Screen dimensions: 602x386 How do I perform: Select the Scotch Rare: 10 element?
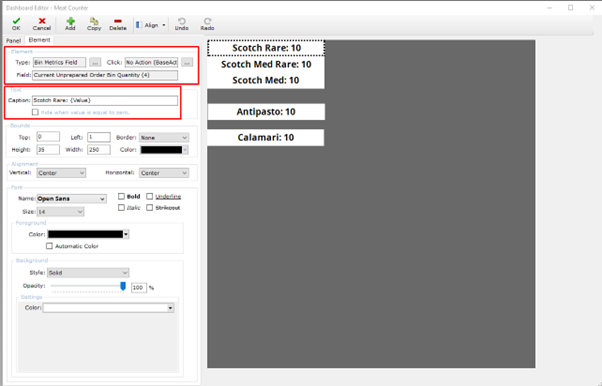[x=266, y=48]
